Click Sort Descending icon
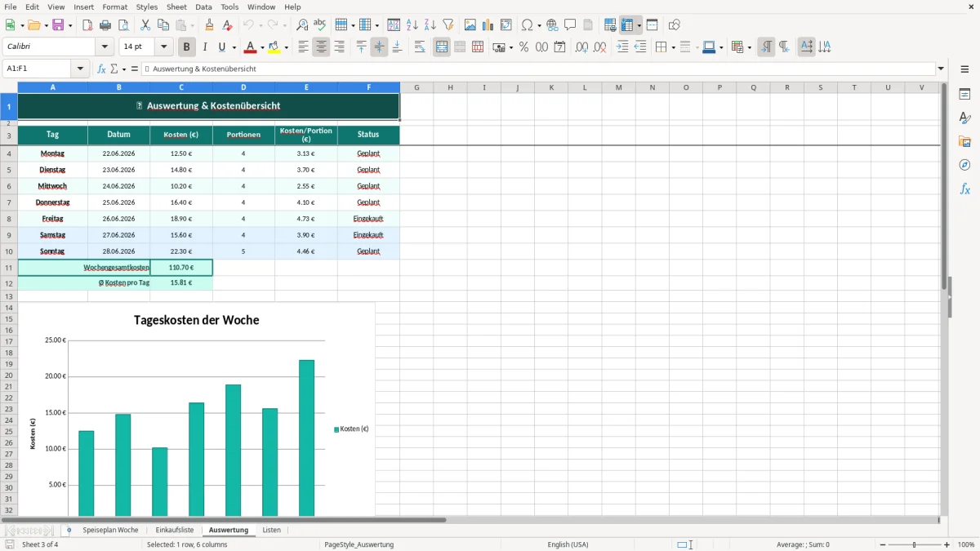Viewport: 980px width, 551px height. click(x=430, y=25)
